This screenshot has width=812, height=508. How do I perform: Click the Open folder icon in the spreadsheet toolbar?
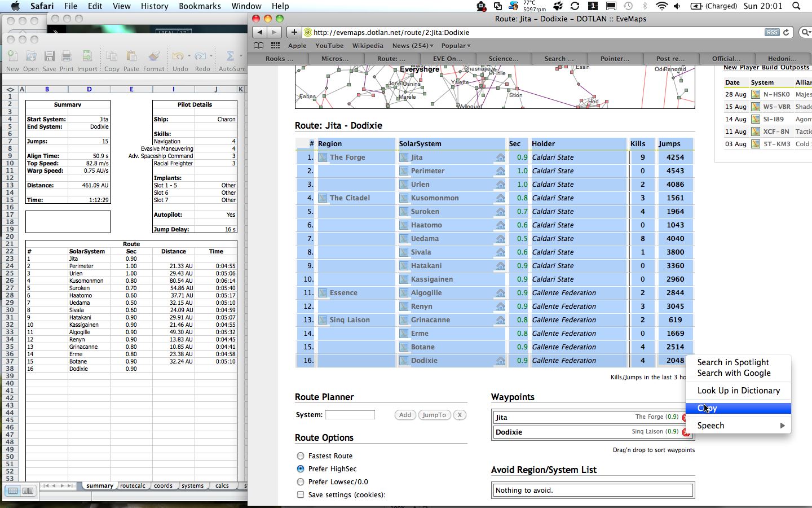coord(31,56)
